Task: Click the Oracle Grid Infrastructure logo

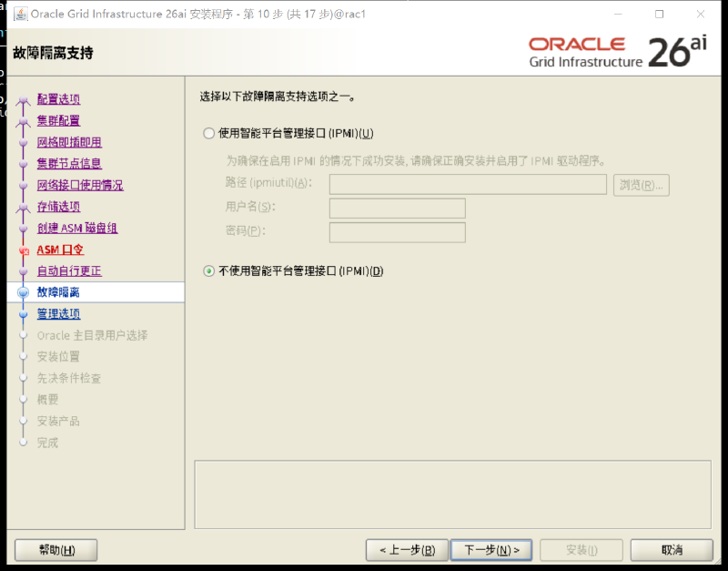Action: [618, 52]
